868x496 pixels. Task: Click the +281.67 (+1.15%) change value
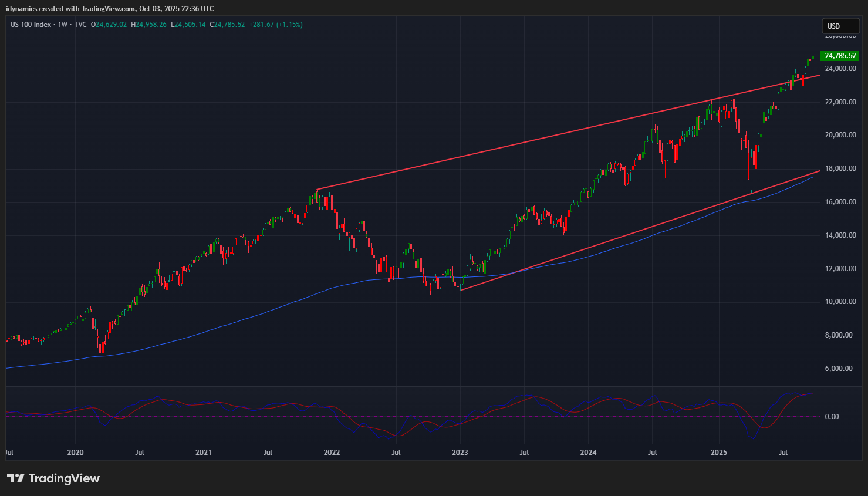tap(275, 25)
